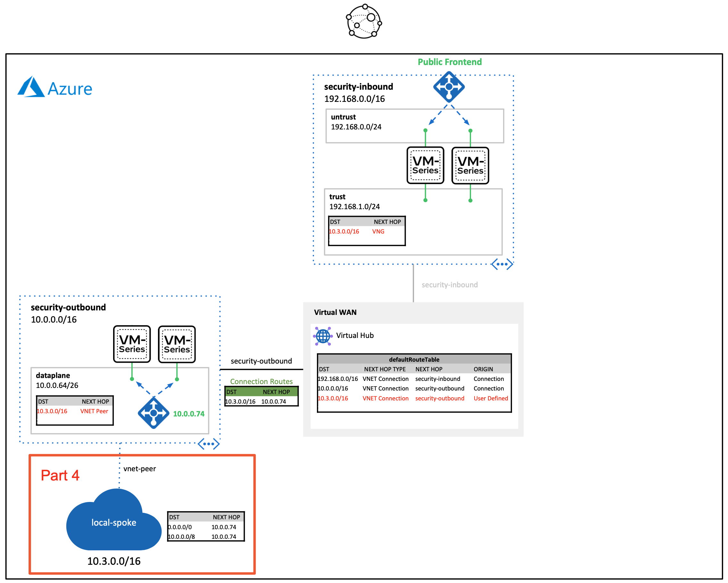Image resolution: width=728 pixels, height=583 pixels.
Task: Click the VNG next hop entry in trust table
Action: click(378, 231)
